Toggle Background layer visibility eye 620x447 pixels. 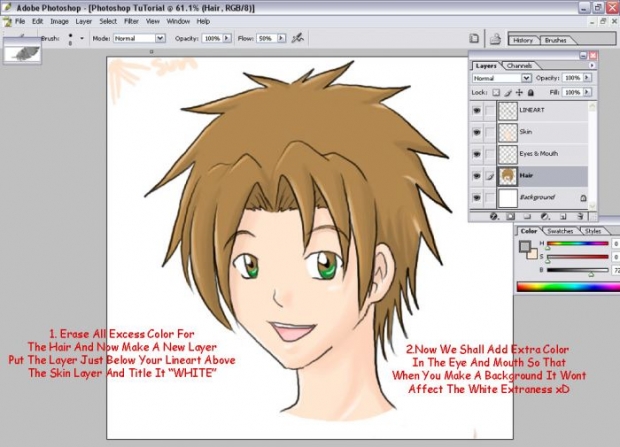476,198
